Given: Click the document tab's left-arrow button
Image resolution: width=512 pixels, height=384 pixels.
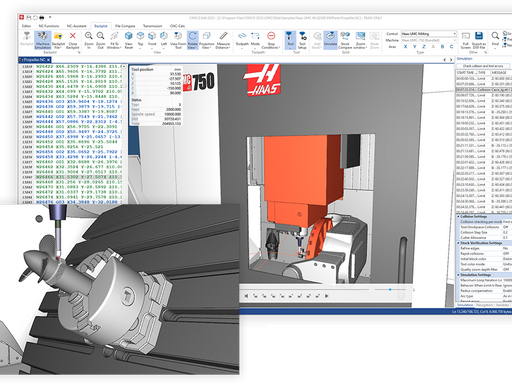Looking at the screenshot, I should (x=444, y=60).
